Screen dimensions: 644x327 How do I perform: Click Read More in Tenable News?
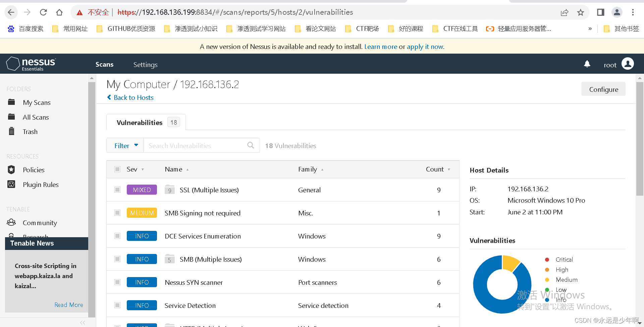point(69,305)
